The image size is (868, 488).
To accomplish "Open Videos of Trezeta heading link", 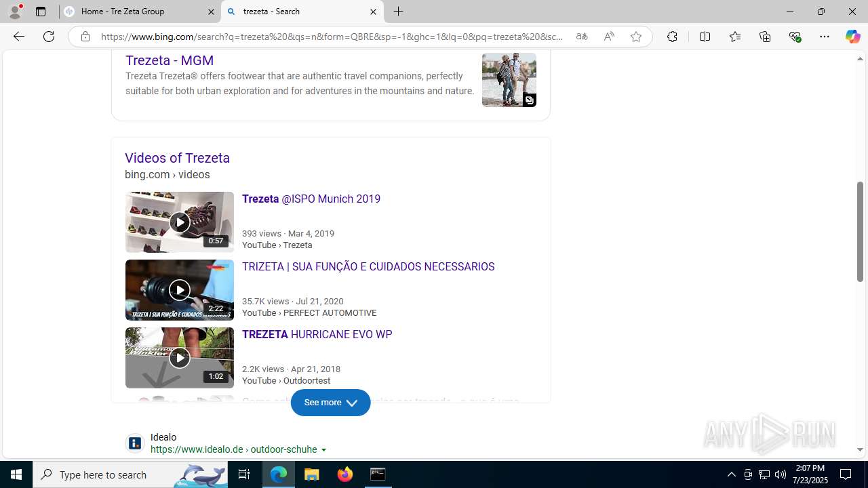I will (177, 158).
